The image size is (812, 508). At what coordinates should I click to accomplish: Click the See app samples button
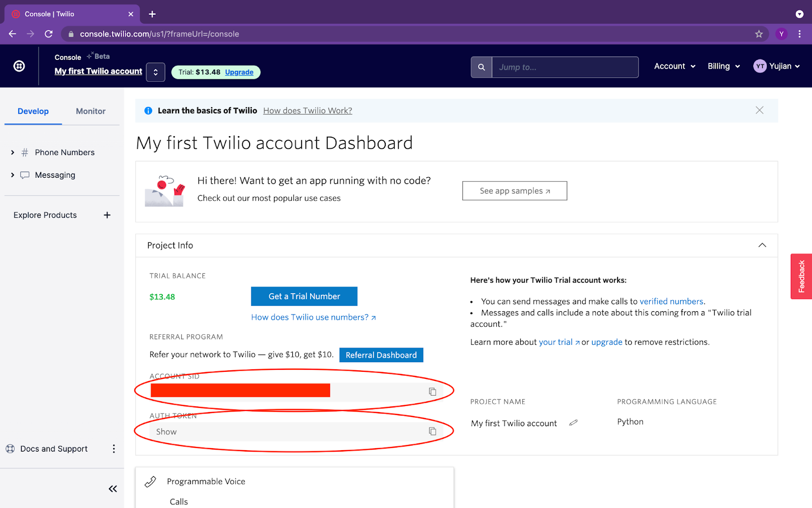[x=515, y=191]
